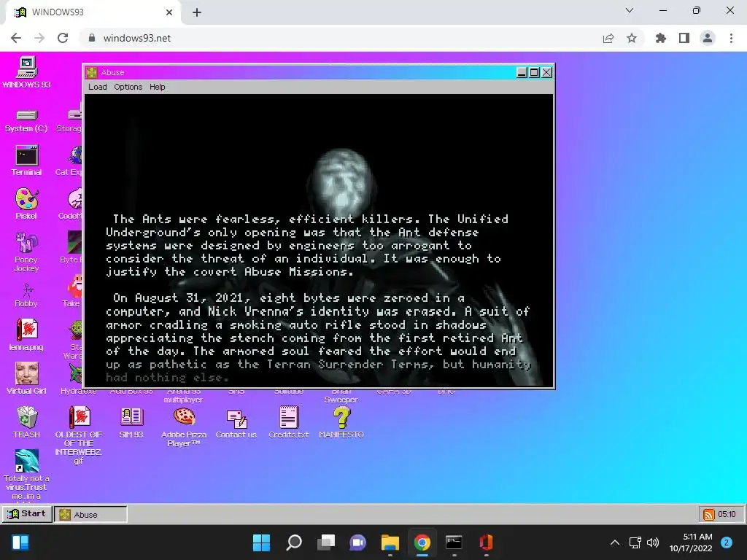
Task: Maximize the Abuse window
Action: pyautogui.click(x=535, y=72)
